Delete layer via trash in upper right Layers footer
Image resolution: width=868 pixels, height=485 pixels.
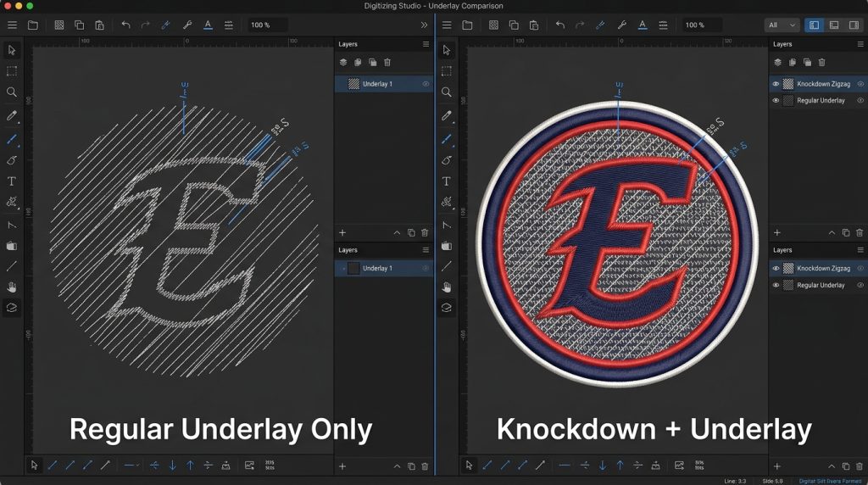click(860, 233)
